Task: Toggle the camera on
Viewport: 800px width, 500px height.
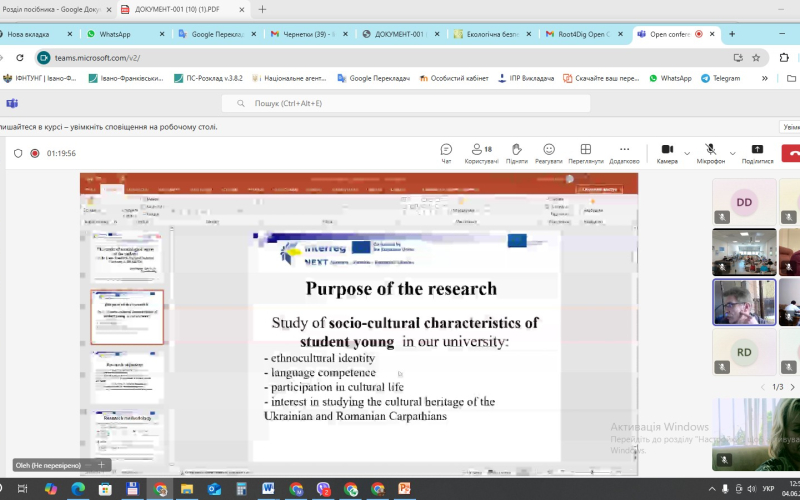Action: [667, 154]
